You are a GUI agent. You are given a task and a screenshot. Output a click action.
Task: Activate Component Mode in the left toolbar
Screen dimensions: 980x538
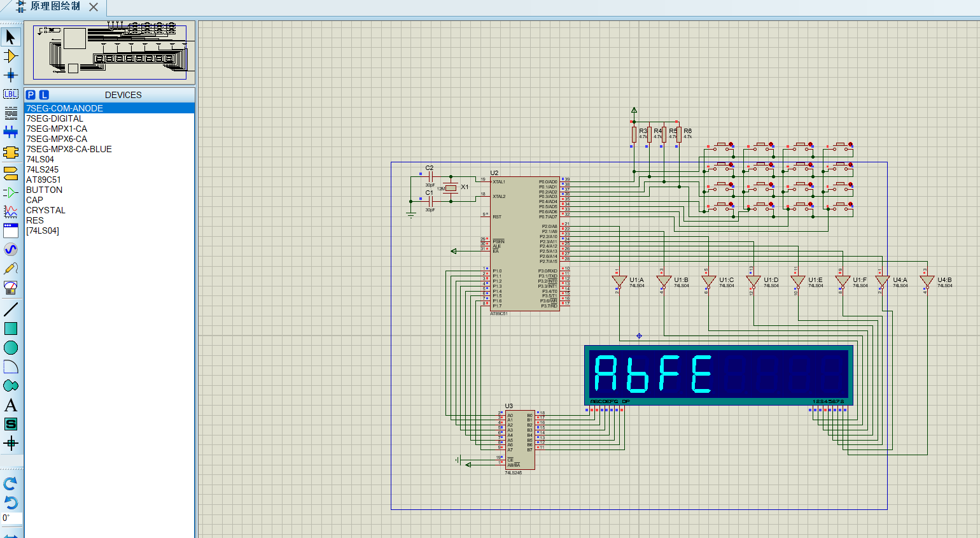(x=10, y=56)
